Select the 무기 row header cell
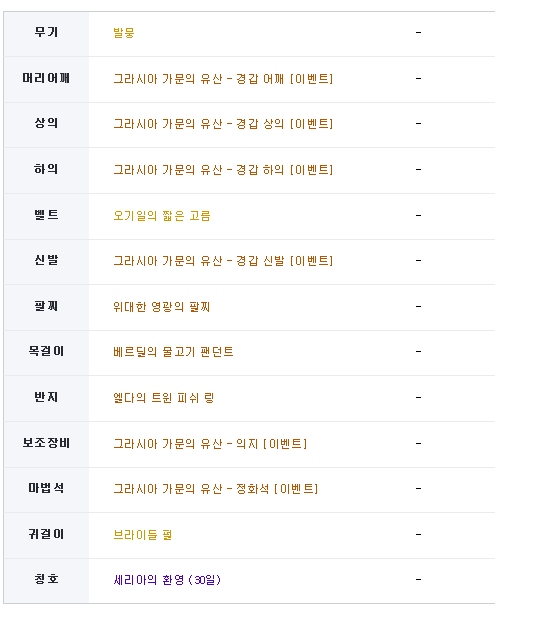 47,34
